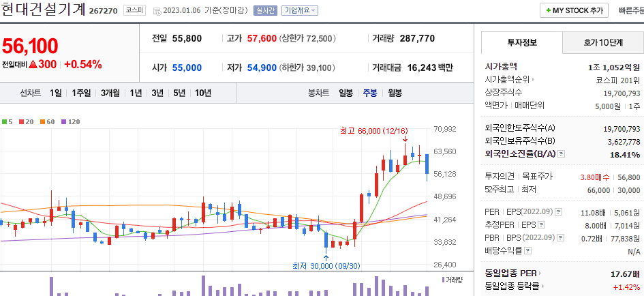644x296 pixels.
Task: Click the help icon next to 추정PER EPS
Action: (x=542, y=225)
